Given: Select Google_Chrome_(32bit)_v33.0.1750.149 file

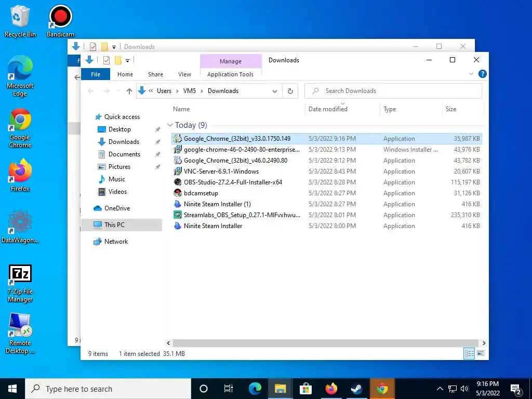Looking at the screenshot, I should [326, 139].
